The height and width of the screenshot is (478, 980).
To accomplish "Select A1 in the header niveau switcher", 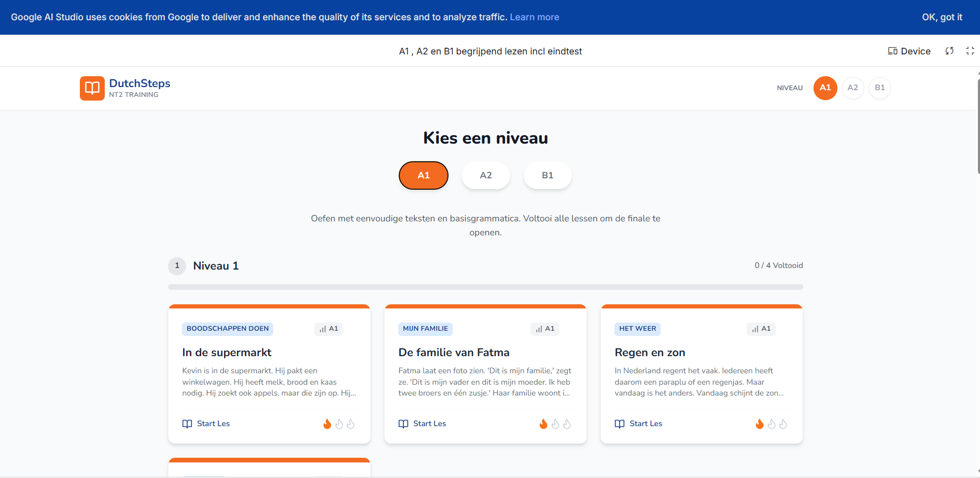I will click(x=825, y=88).
